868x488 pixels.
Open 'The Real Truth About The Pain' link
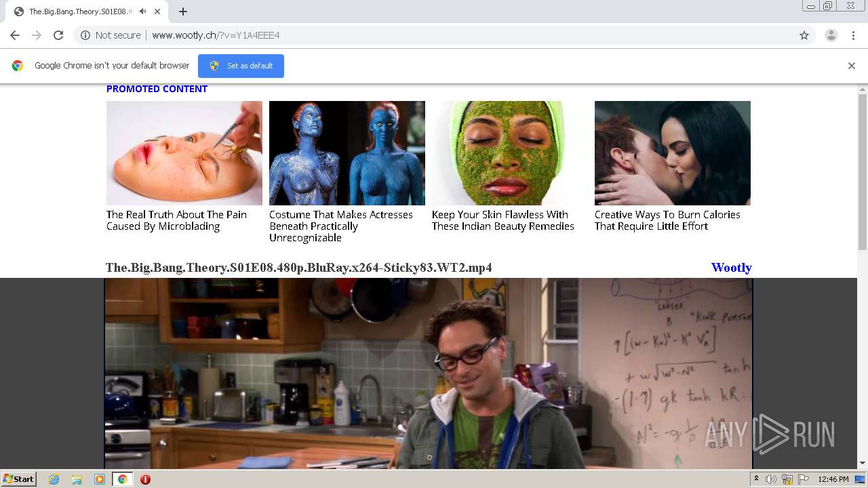[176, 220]
